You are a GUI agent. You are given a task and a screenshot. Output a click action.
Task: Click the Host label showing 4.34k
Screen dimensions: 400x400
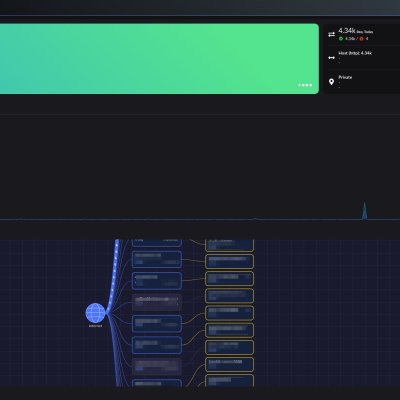coord(355,53)
